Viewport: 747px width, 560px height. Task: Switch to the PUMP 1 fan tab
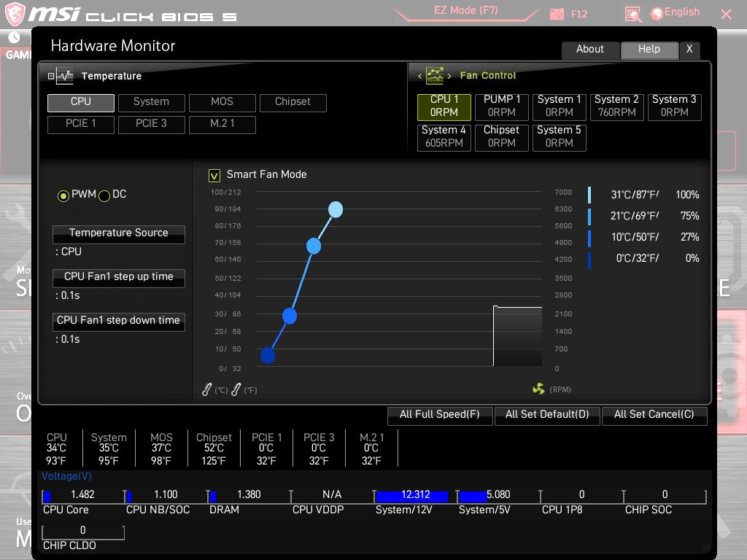coord(502,106)
